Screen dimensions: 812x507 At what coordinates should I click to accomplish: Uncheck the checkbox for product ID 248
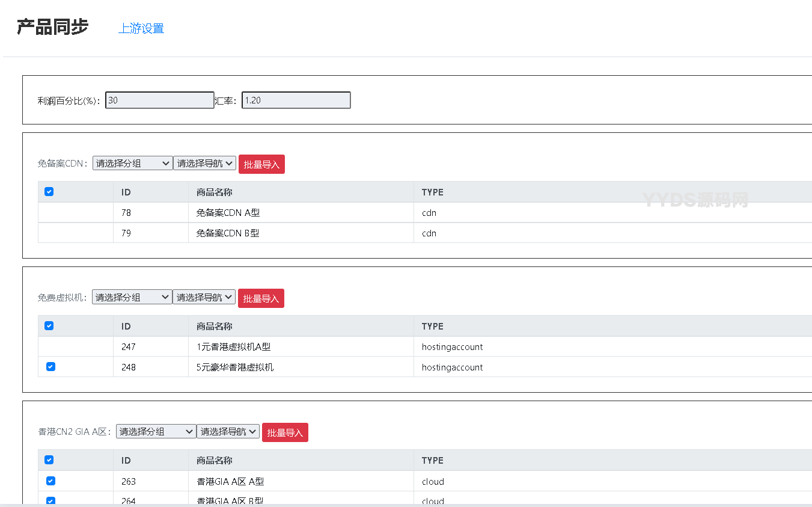coord(50,367)
